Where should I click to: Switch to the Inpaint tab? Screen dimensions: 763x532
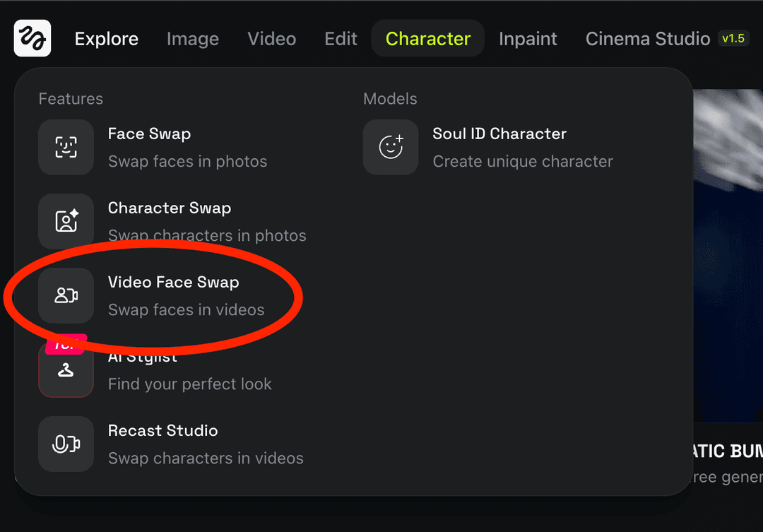click(528, 39)
